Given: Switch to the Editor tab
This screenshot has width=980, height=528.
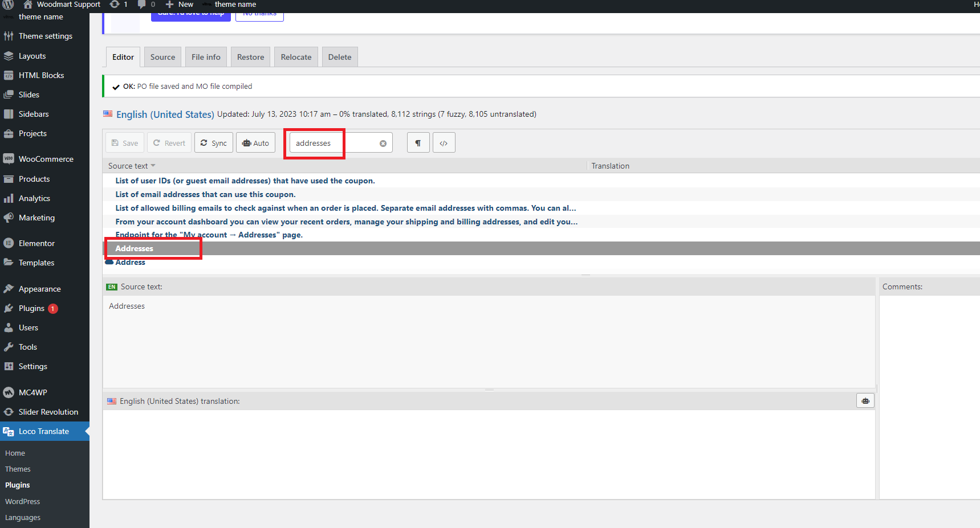Looking at the screenshot, I should pyautogui.click(x=123, y=57).
